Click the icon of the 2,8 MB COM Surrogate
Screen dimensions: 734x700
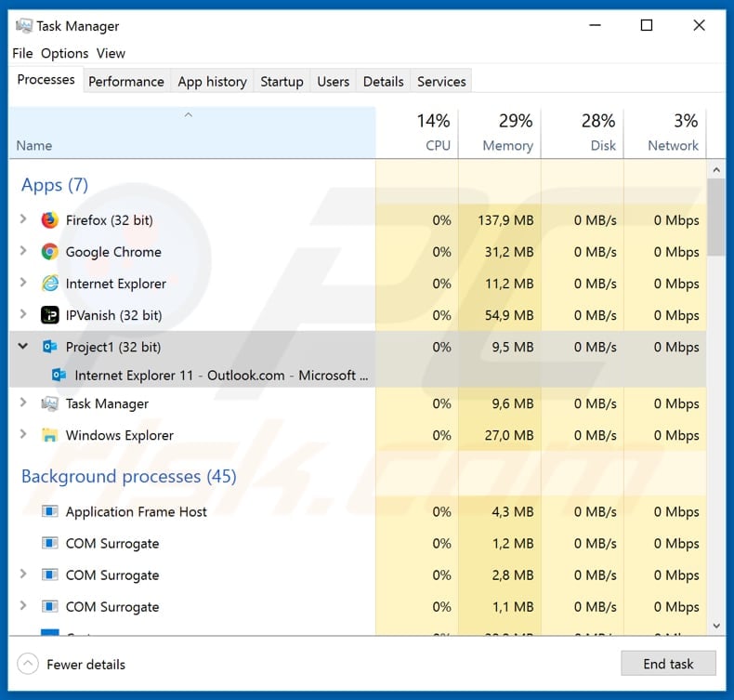tap(49, 575)
